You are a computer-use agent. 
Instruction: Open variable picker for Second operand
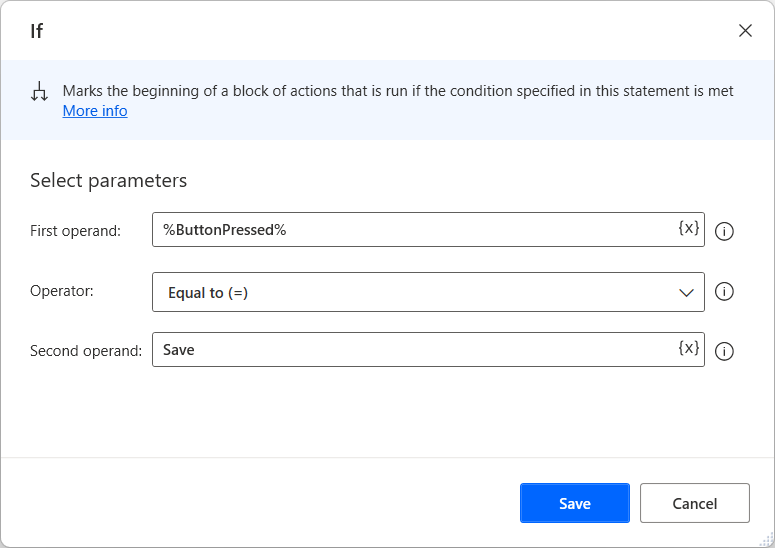[x=689, y=348]
